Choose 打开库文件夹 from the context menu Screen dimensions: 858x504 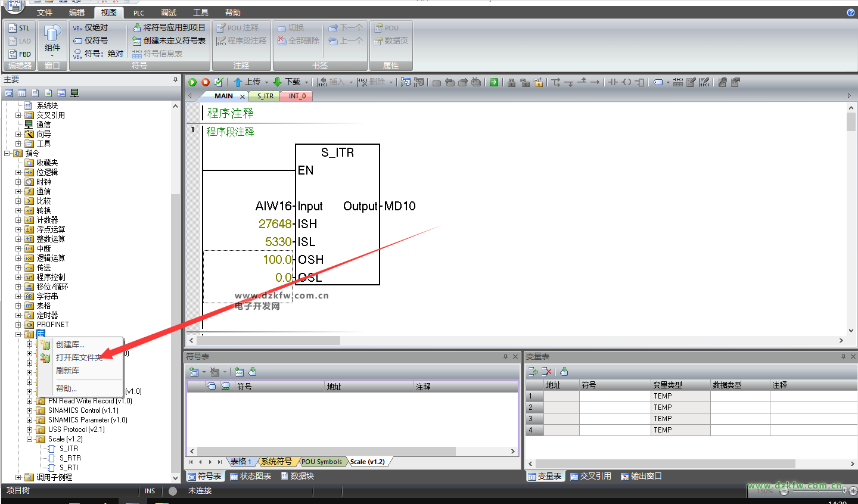coord(79,357)
